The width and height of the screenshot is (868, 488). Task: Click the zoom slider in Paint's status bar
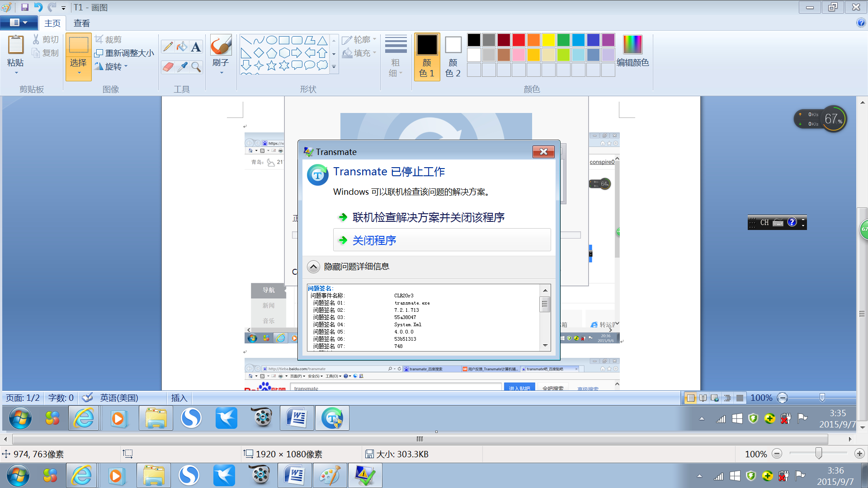818,453
